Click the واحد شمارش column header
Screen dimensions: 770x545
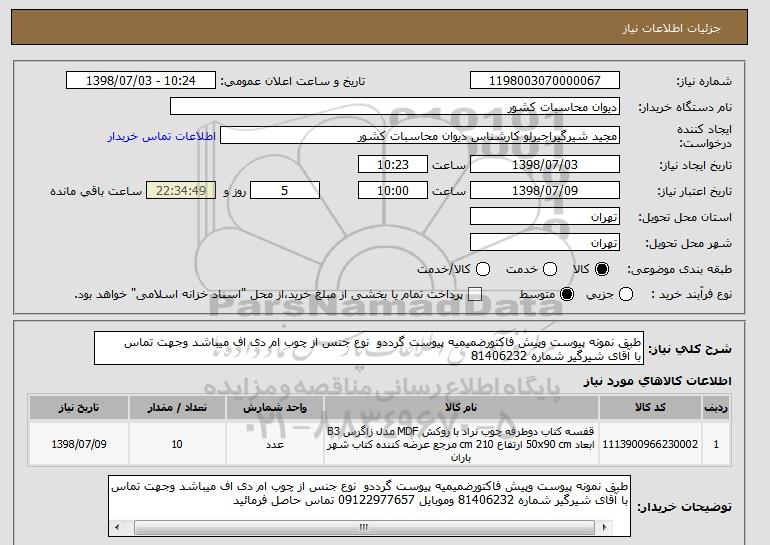pos(275,407)
